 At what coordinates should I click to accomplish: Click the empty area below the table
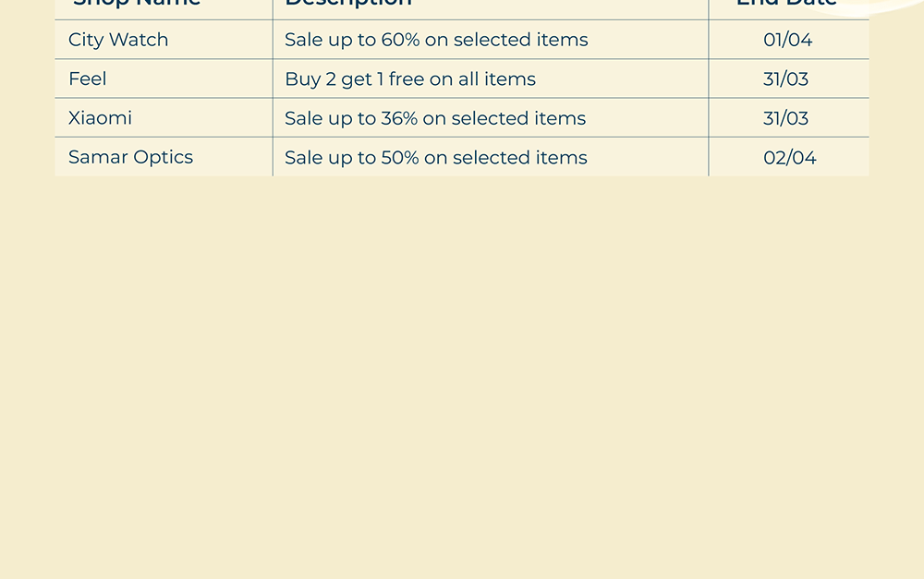(x=462, y=369)
